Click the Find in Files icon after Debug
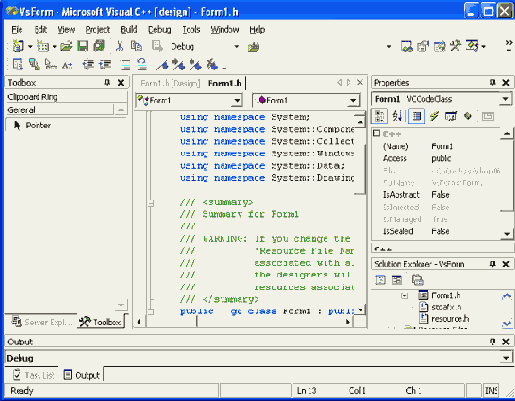Viewport: 515px width, 401px height. (x=253, y=47)
